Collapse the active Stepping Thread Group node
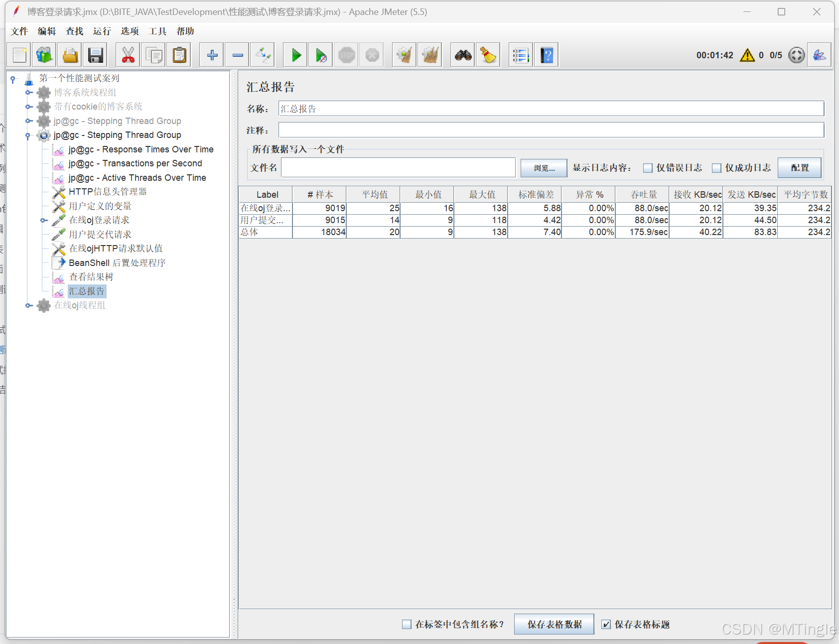This screenshot has width=839, height=644. point(28,135)
